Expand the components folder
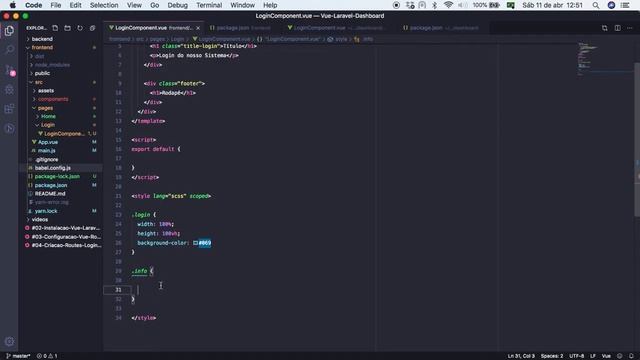 coord(53,99)
